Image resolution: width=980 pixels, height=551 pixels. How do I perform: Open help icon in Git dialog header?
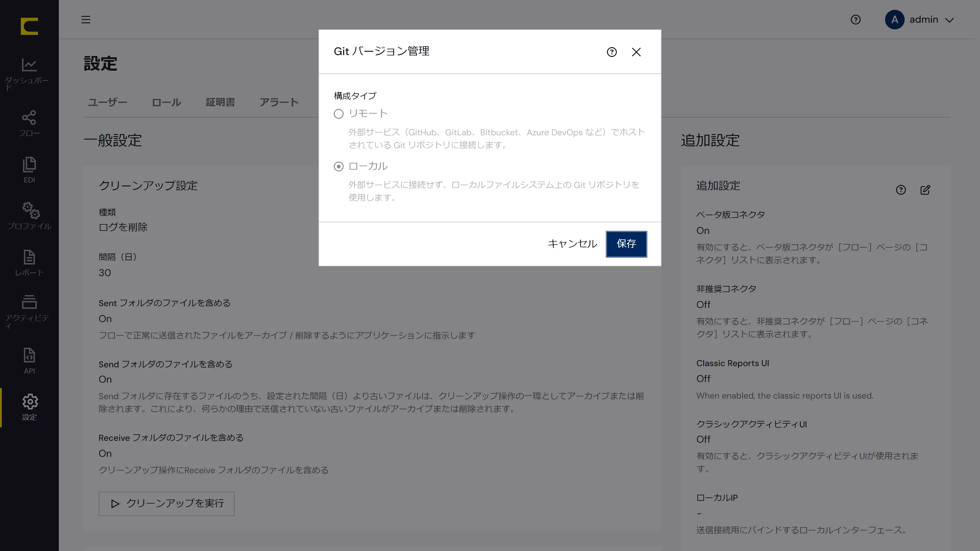pos(611,52)
